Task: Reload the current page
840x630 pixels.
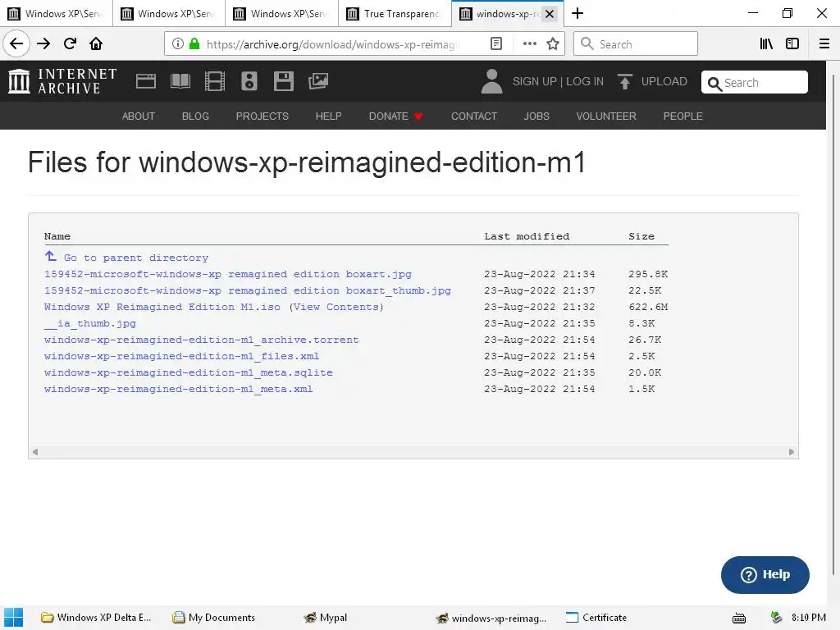Action: pos(70,44)
